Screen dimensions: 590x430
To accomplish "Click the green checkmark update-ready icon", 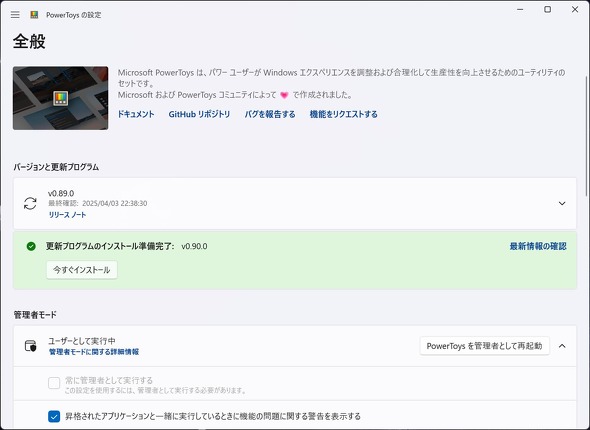I will (31, 246).
